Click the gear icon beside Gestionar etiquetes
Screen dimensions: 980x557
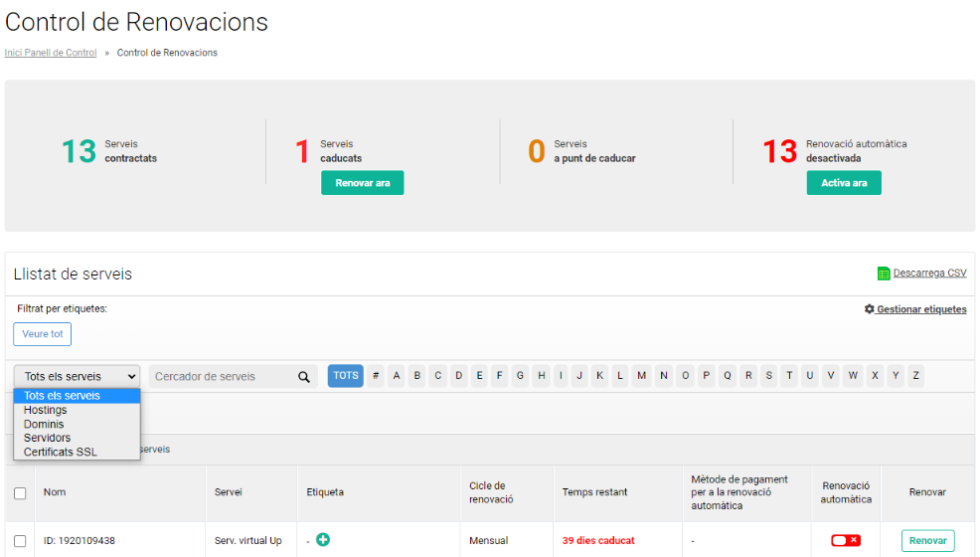[x=869, y=308]
